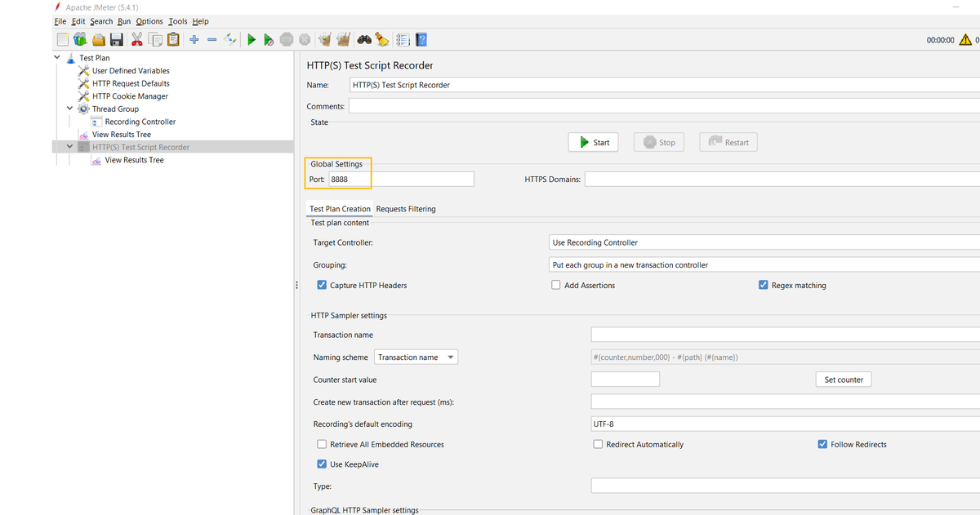The width and height of the screenshot is (980, 515).
Task: Click the Stop recorder button
Action: (659, 142)
